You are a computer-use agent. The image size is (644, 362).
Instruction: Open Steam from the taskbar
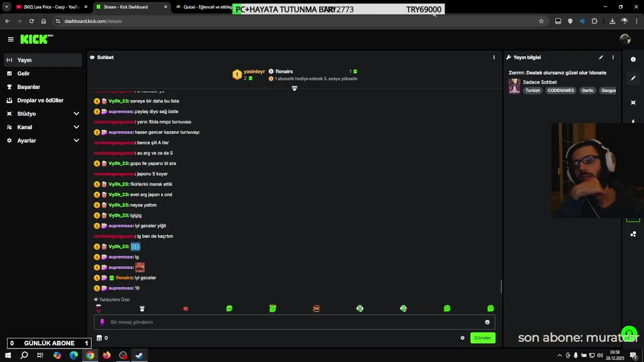(x=139, y=355)
